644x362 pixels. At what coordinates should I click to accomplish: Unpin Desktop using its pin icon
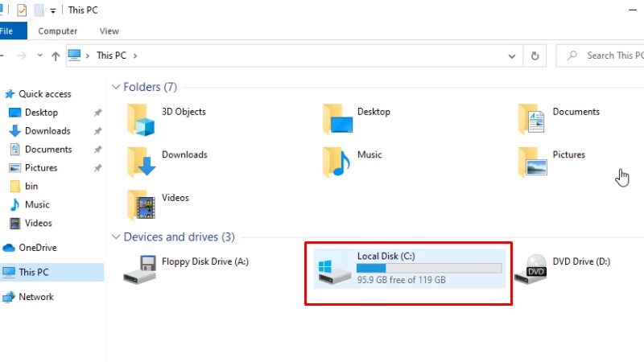(97, 113)
